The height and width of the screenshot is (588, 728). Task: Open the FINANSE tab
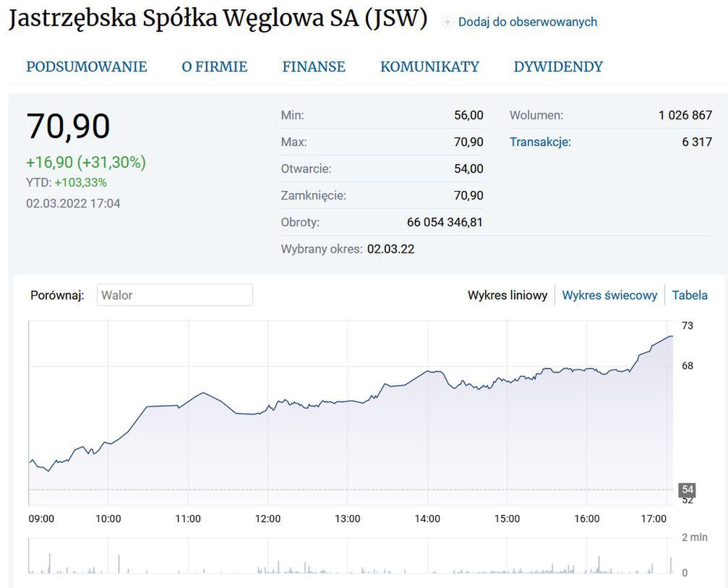[314, 67]
